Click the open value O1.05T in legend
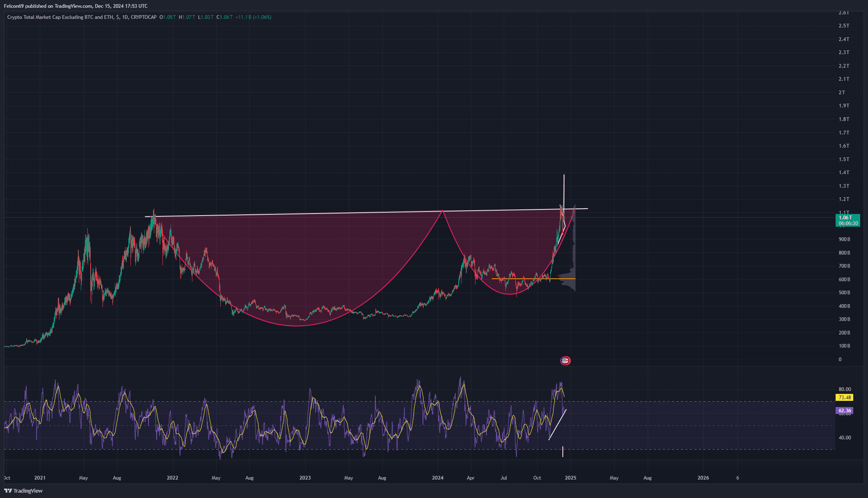Screen dimensions: 868x498 coord(168,17)
